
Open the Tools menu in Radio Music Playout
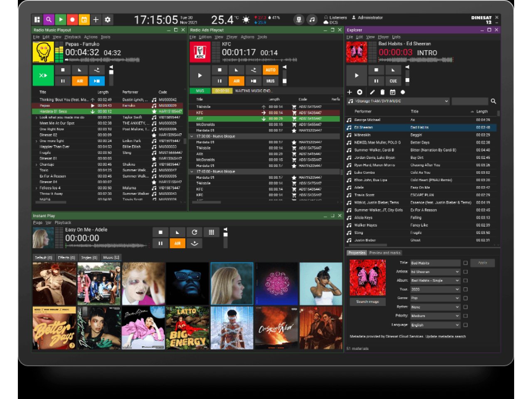tap(106, 37)
